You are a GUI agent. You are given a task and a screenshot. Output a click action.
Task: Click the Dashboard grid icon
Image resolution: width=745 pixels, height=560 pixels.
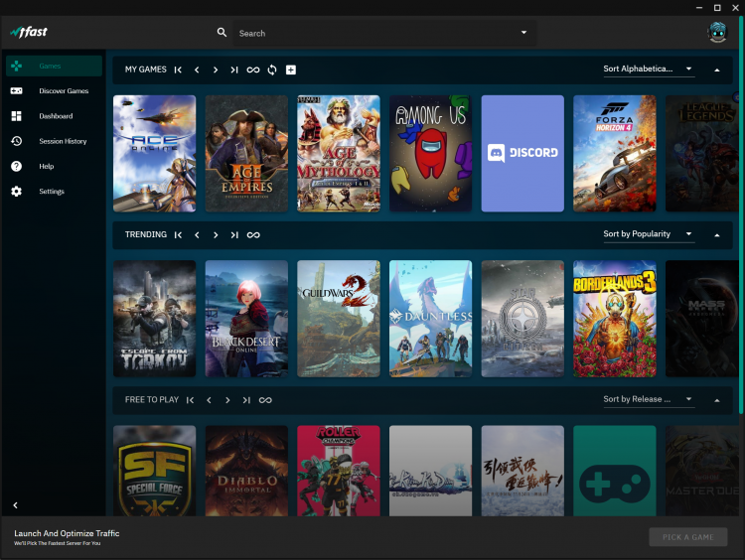(x=17, y=116)
